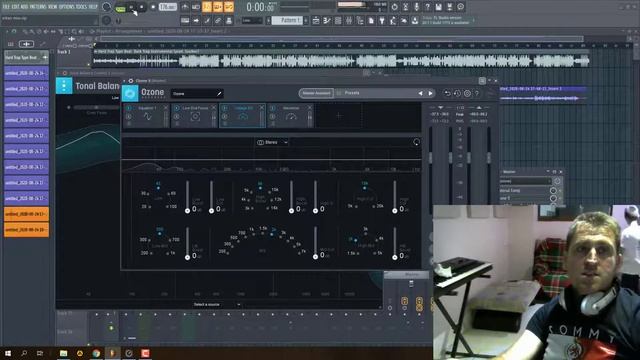
Task: Open Ozone history icon
Action: point(457,93)
